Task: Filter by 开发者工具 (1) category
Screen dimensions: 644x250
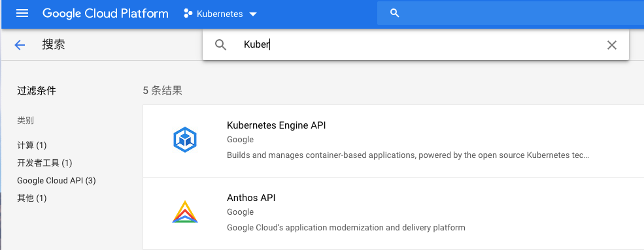Action: tap(44, 163)
